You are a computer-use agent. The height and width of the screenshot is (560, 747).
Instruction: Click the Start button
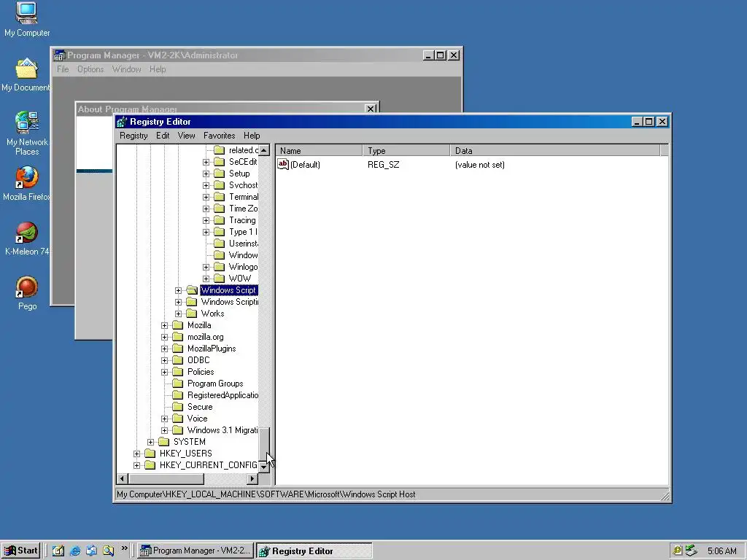[x=20, y=551]
